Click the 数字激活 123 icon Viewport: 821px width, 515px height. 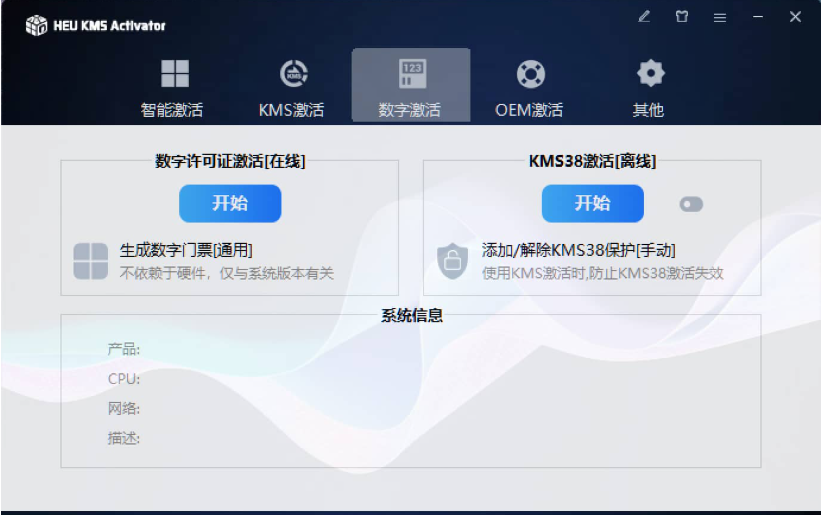412,73
